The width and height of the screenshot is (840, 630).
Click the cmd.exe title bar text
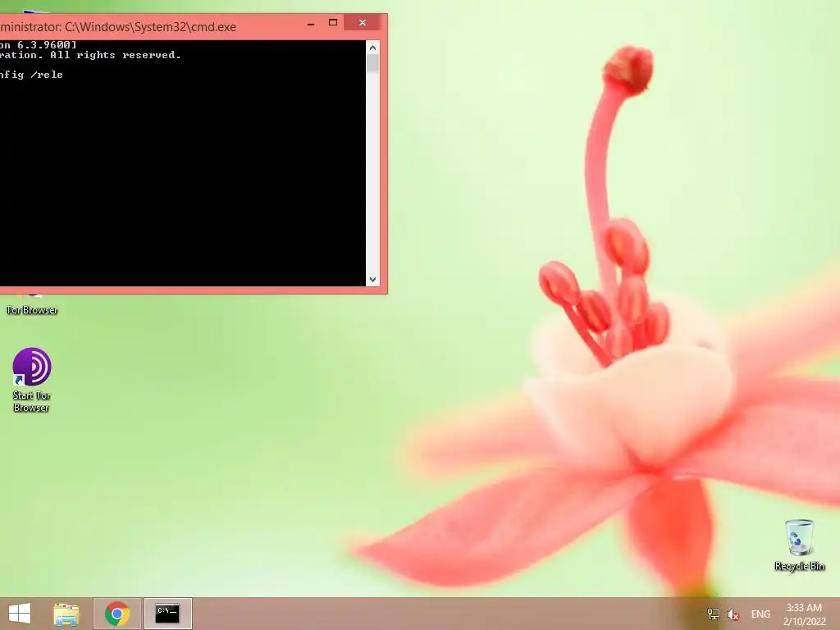[x=118, y=27]
